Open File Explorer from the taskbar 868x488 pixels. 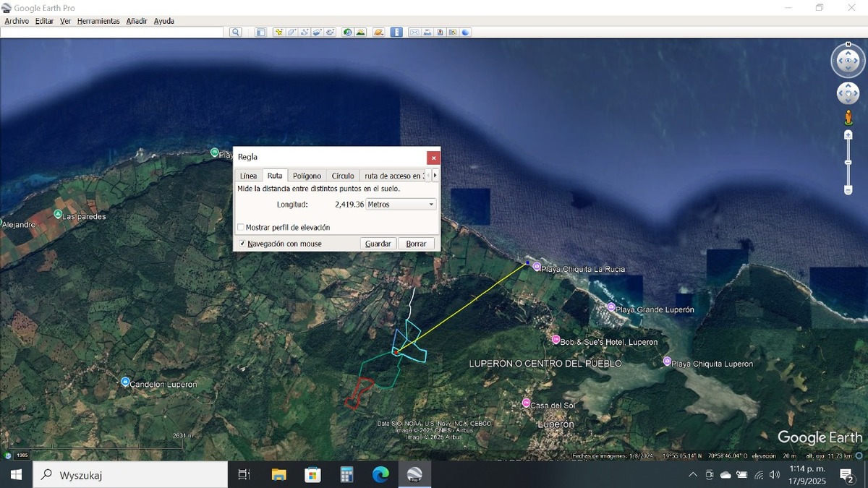pyautogui.click(x=278, y=475)
